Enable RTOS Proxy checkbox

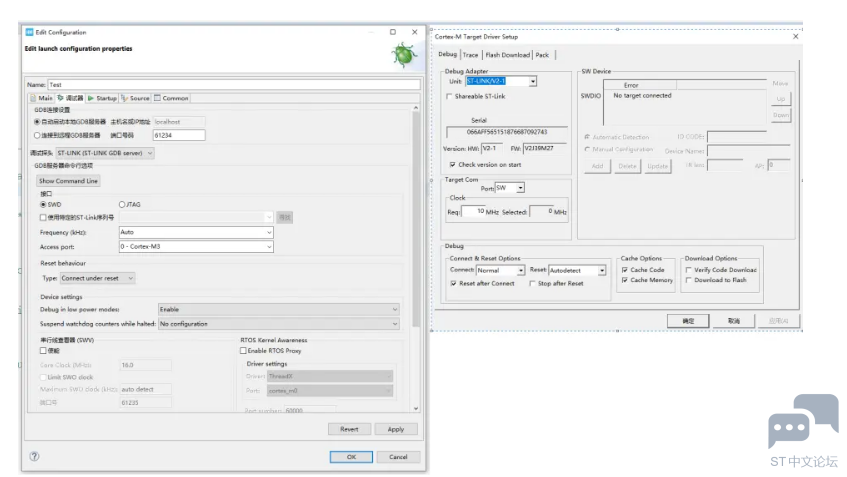[x=244, y=351]
